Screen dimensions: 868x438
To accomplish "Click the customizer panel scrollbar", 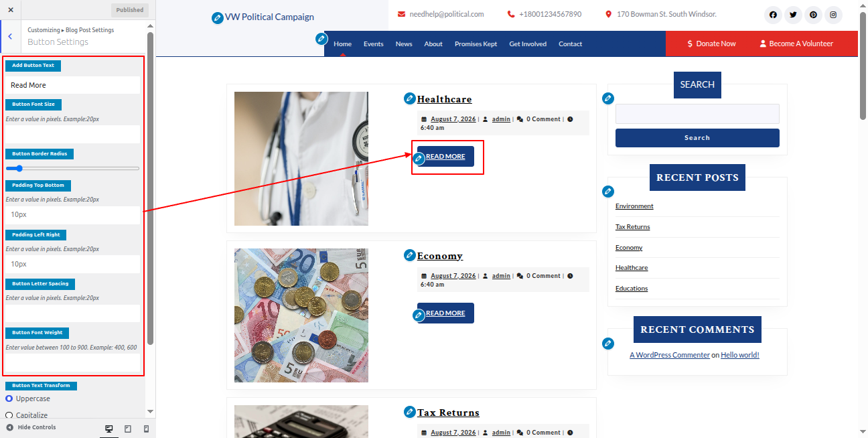I will pos(151,188).
